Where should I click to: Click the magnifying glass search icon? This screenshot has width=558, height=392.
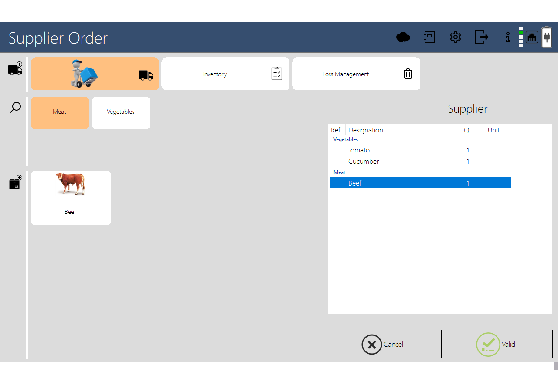click(x=15, y=108)
